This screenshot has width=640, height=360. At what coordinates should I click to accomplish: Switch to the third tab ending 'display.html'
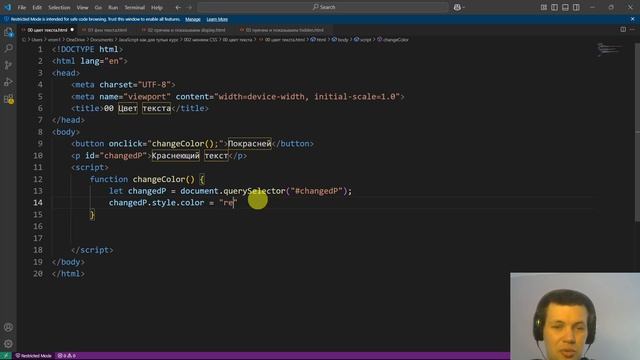tap(186, 30)
